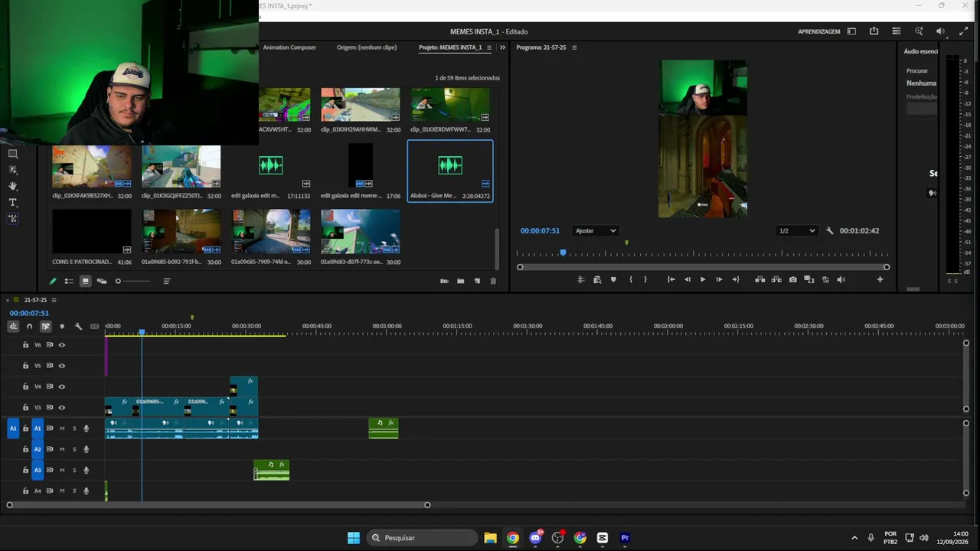Switch to the Animation Composer tab
980x551 pixels.
[289, 47]
